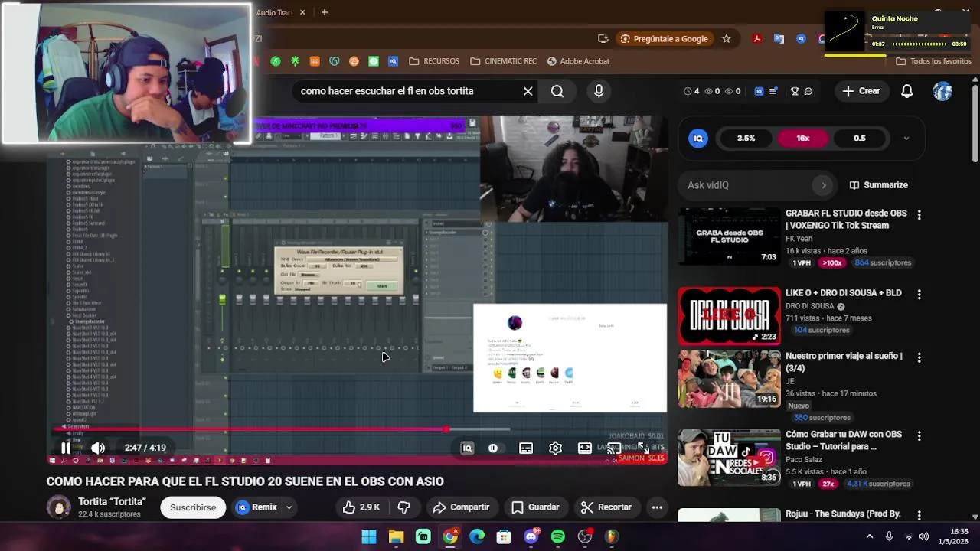Click Recortar to clip the video
Screen dimensions: 980x551
[606, 507]
